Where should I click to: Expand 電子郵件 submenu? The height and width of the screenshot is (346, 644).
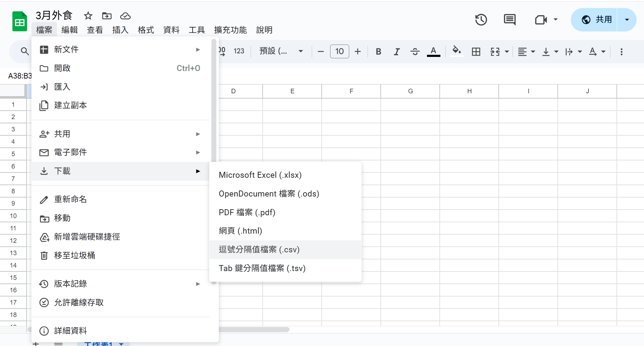121,152
